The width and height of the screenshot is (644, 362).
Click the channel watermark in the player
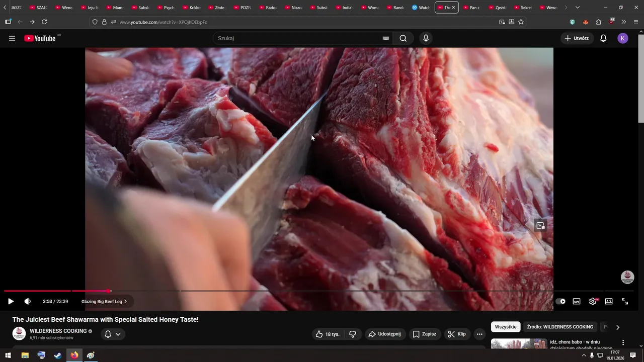click(x=627, y=277)
